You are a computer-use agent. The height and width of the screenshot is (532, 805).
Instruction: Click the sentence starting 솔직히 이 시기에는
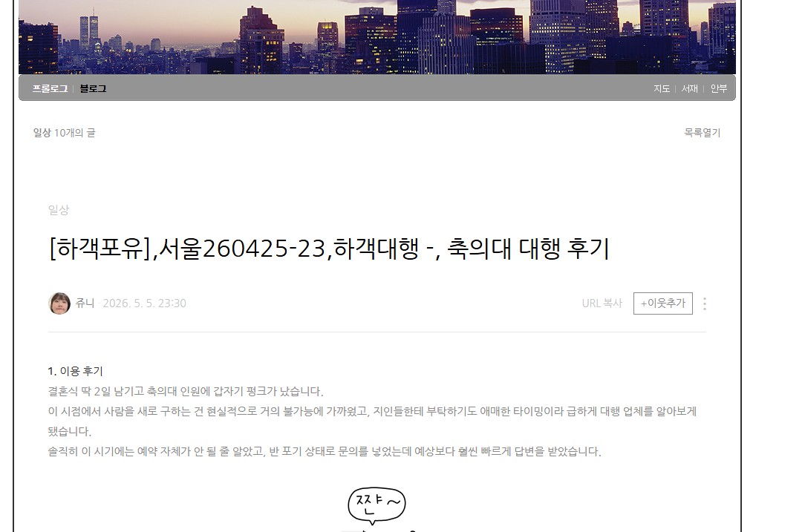click(325, 451)
